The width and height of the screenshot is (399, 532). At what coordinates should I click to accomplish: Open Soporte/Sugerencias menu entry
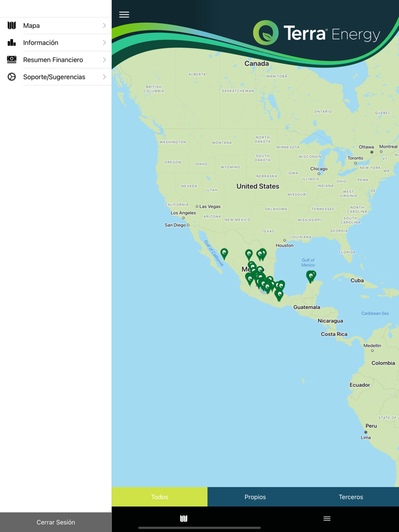pyautogui.click(x=56, y=77)
